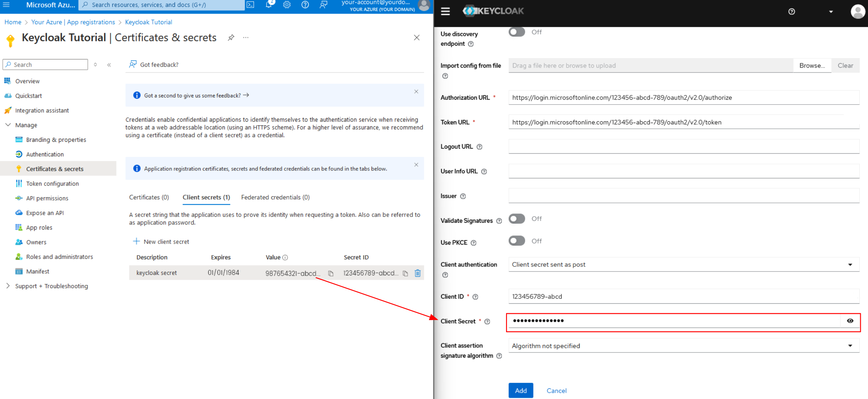The height and width of the screenshot is (399, 868).
Task: Open Keycloak hamburger navigation menu
Action: [445, 12]
